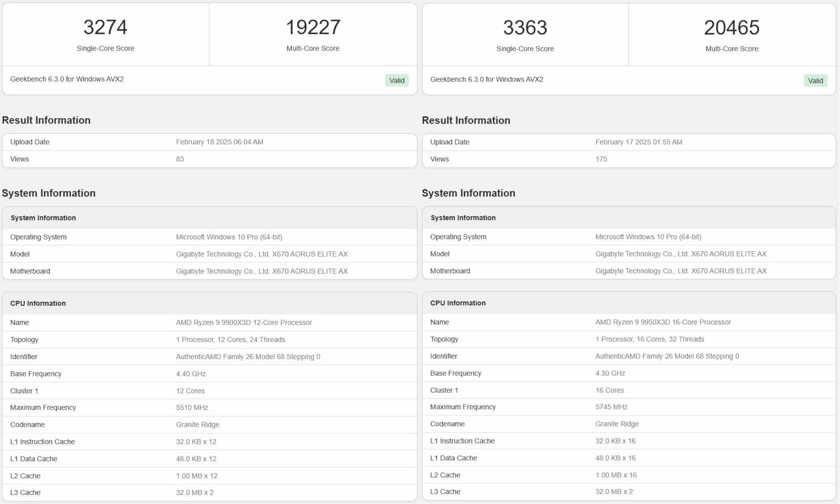840x504 pixels.
Task: Select the X670 AORUS ELITE AX motherboard entry
Action: [261, 271]
